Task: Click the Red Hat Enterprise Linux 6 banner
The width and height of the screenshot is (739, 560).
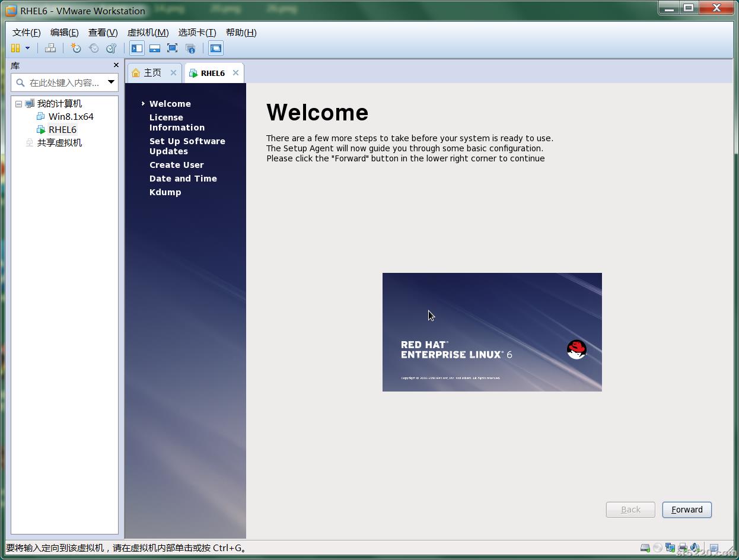Action: [492, 332]
